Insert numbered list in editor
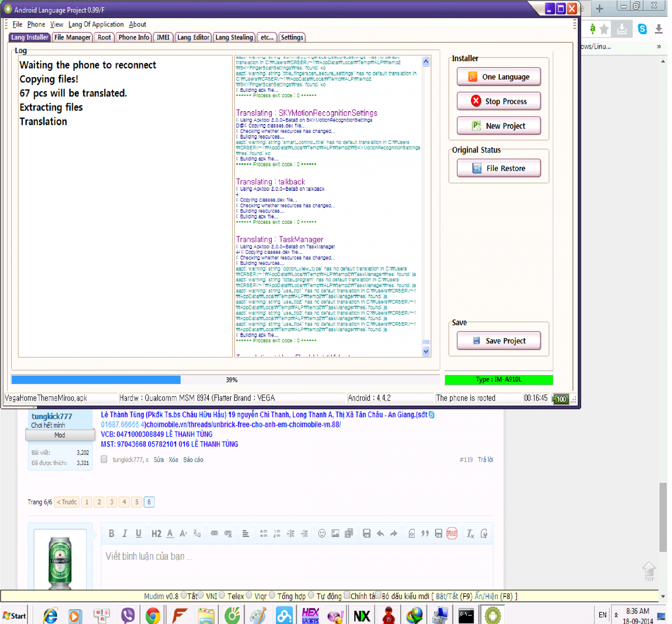This screenshot has height=624, width=672. 277,533
